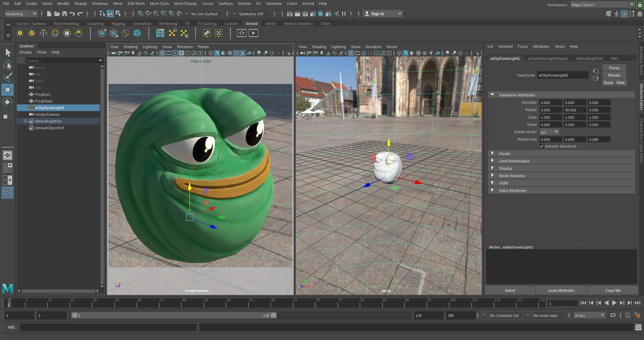
Task: Open the 24 fps frame rate dropdown
Action: 589,315
